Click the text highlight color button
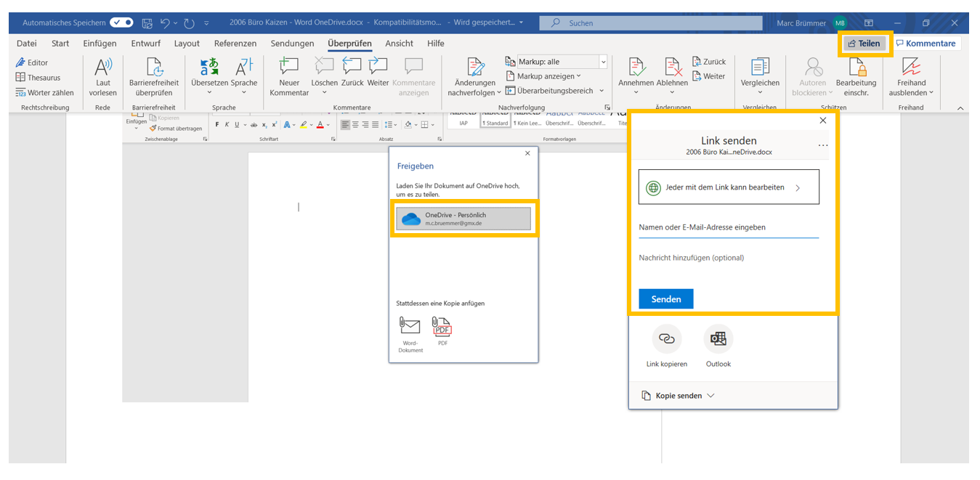Image resolution: width=980 pixels, height=480 pixels. tap(303, 125)
